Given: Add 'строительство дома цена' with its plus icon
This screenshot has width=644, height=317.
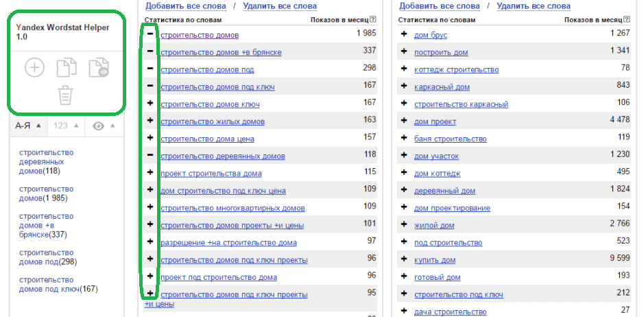Looking at the screenshot, I should (x=150, y=137).
